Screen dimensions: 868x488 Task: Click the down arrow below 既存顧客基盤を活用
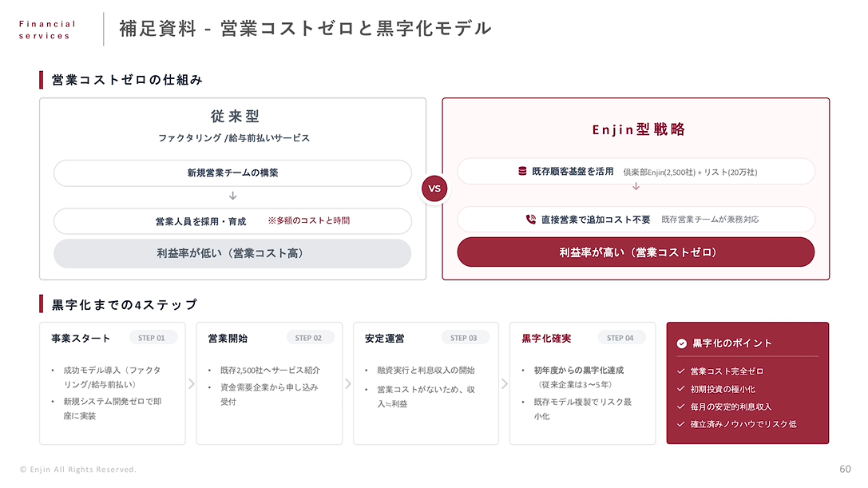point(636,187)
